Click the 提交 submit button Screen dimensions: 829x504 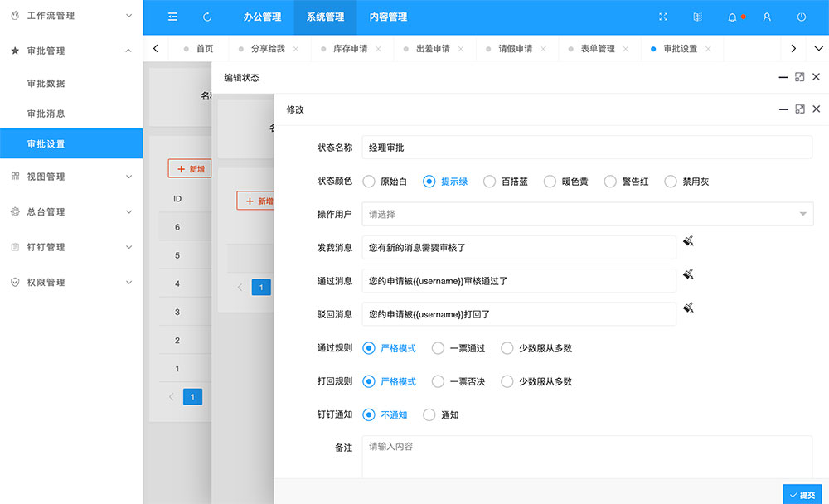(x=802, y=495)
